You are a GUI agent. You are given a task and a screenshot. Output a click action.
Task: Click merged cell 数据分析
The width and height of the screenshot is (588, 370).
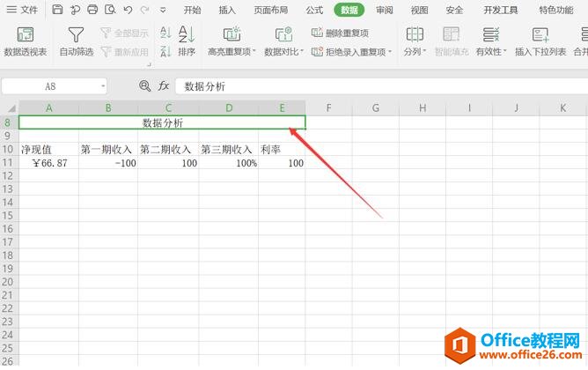[162, 122]
